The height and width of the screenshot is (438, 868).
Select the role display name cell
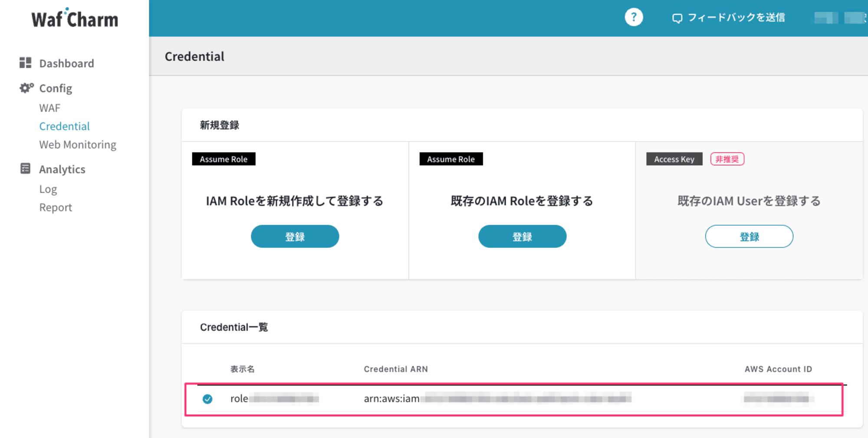(275, 398)
